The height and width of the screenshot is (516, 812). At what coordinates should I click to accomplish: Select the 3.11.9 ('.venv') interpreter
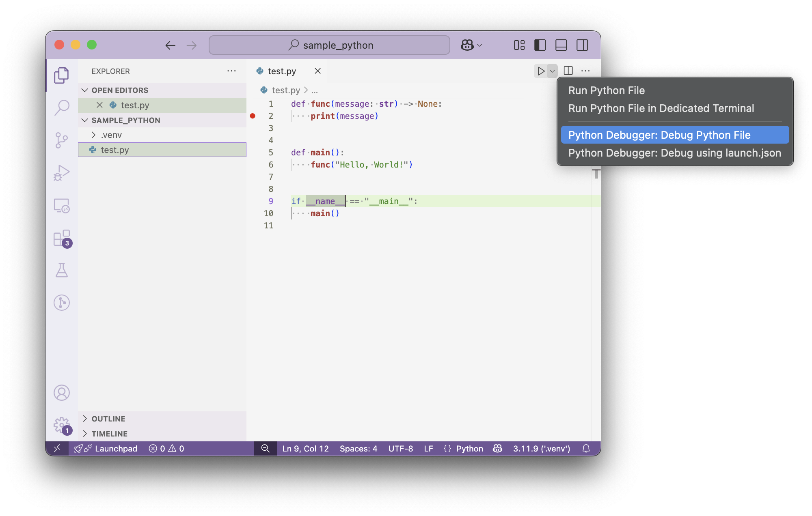(542, 448)
